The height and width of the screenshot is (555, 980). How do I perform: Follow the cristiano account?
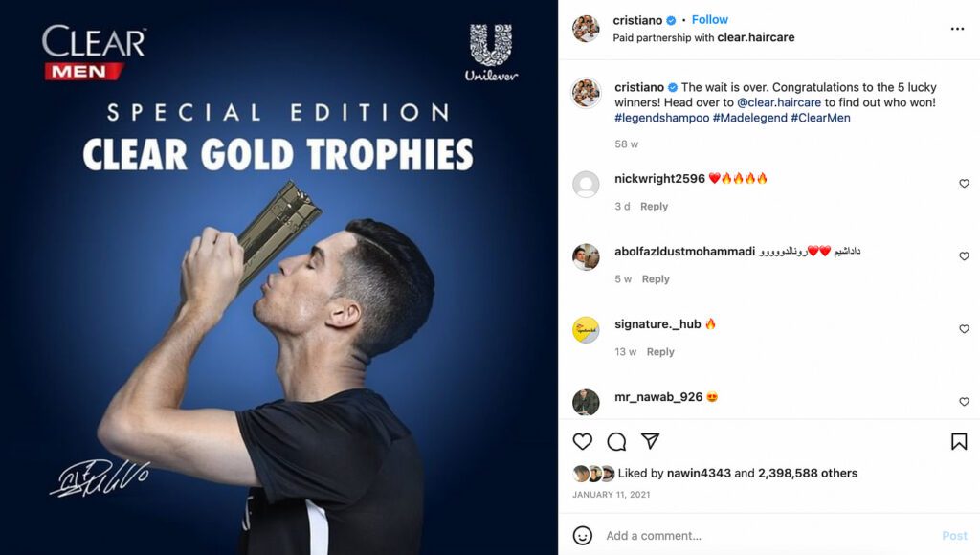pyautogui.click(x=709, y=20)
